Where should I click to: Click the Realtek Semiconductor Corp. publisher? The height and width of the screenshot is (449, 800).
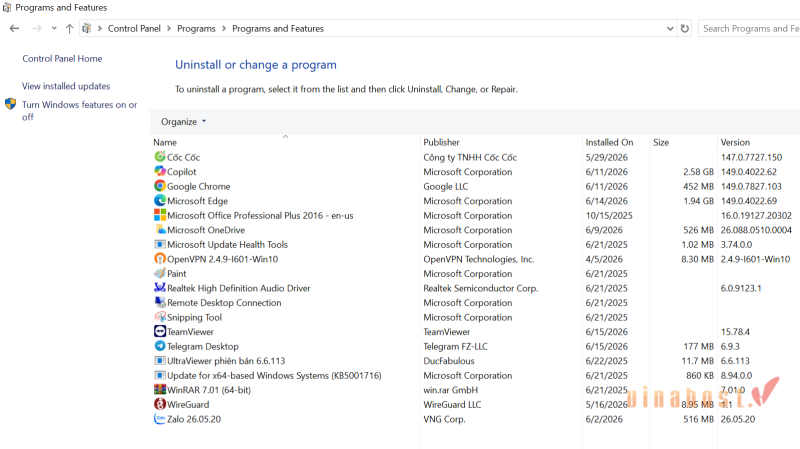point(481,288)
